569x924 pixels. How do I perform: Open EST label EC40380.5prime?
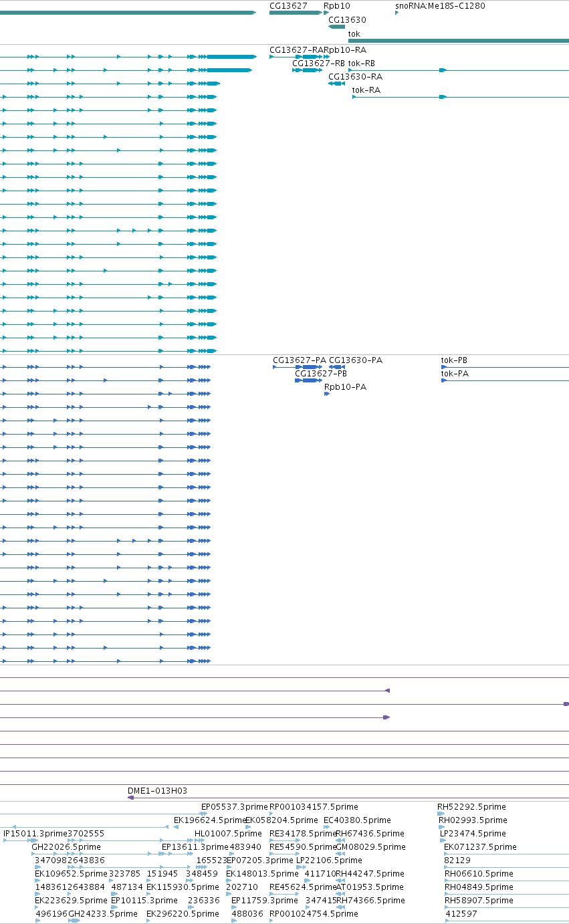[x=357, y=820]
